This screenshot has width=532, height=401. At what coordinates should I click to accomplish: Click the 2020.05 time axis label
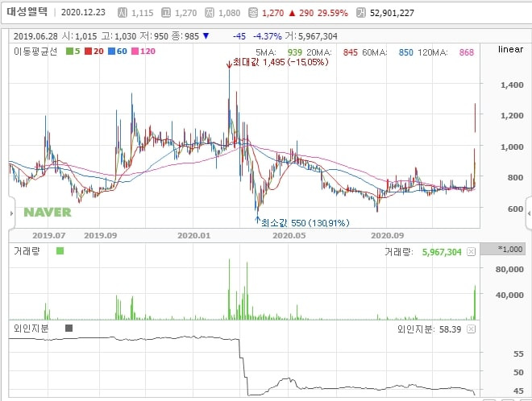289,235
